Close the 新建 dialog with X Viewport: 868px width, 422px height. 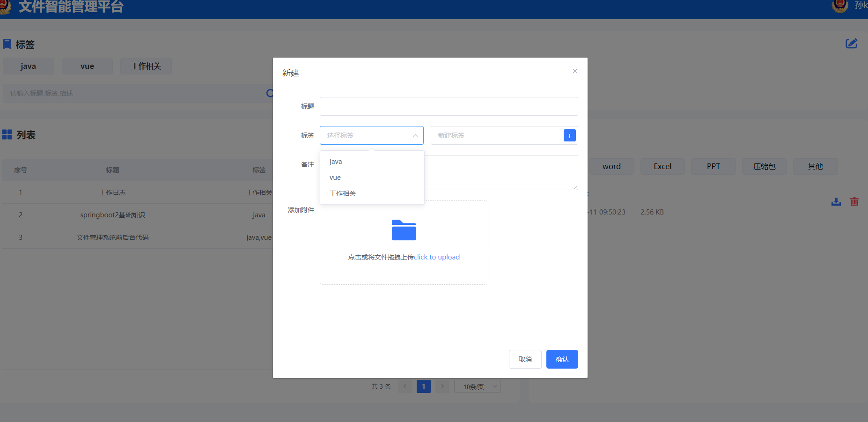coord(575,71)
